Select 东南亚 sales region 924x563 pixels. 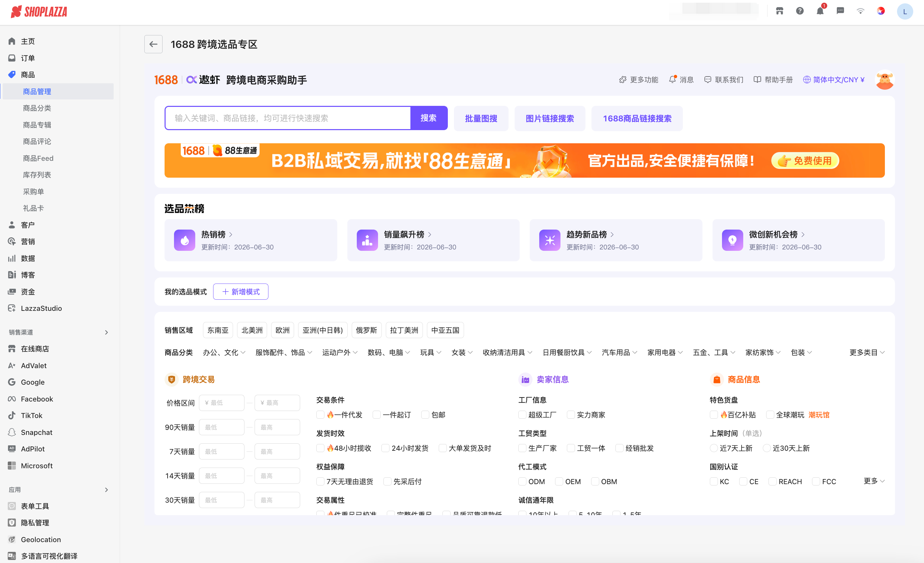coord(218,330)
